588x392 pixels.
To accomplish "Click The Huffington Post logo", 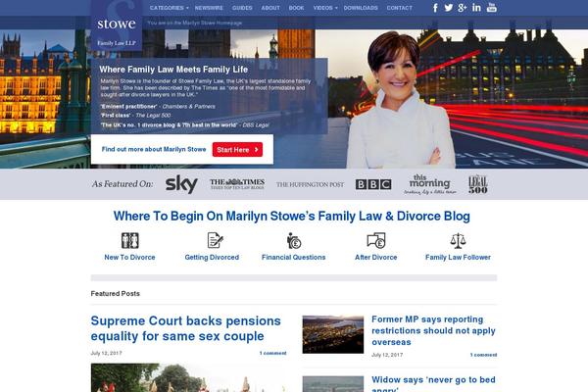I will (x=310, y=184).
